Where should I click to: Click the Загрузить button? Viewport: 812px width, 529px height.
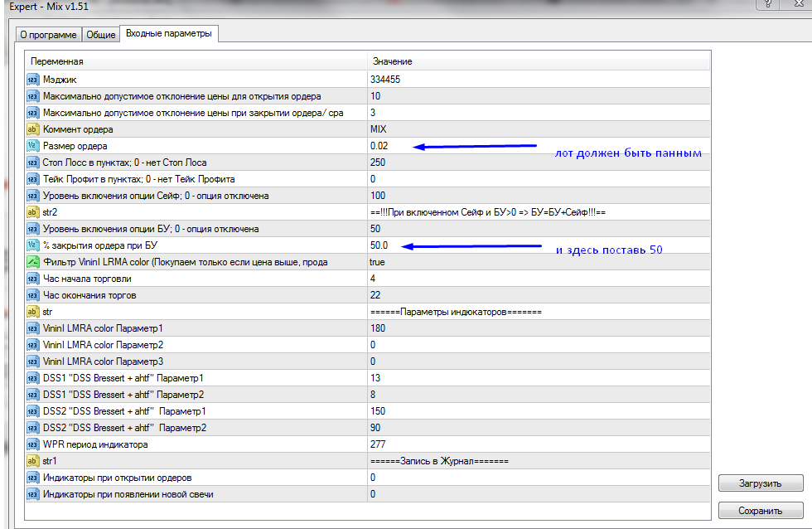[761, 483]
